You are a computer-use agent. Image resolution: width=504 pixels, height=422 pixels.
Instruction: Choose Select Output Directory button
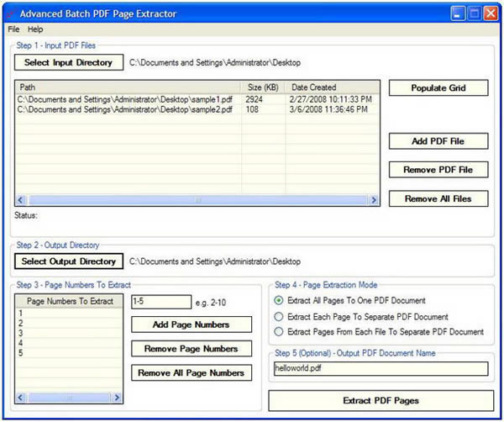click(69, 261)
